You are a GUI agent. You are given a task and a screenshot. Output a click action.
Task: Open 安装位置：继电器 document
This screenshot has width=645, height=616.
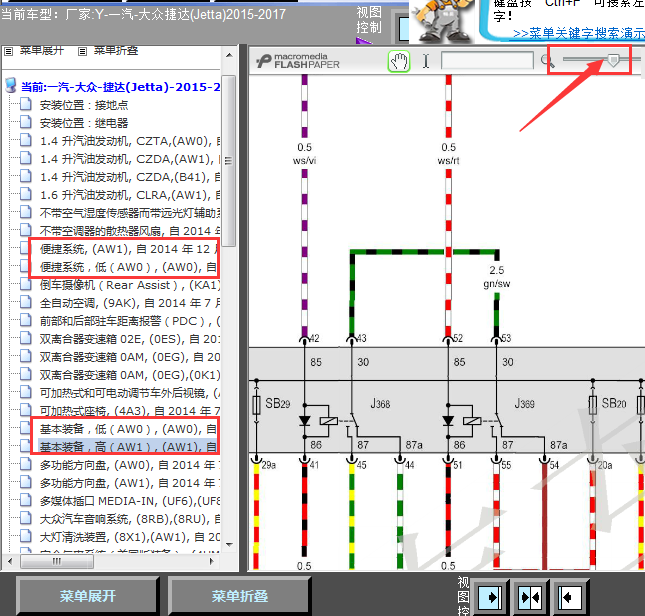click(x=84, y=123)
